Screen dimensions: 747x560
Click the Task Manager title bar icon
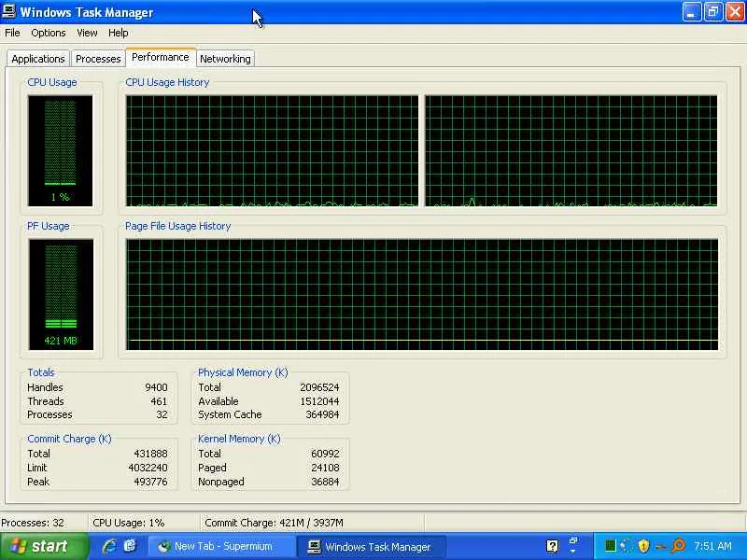(x=9, y=11)
